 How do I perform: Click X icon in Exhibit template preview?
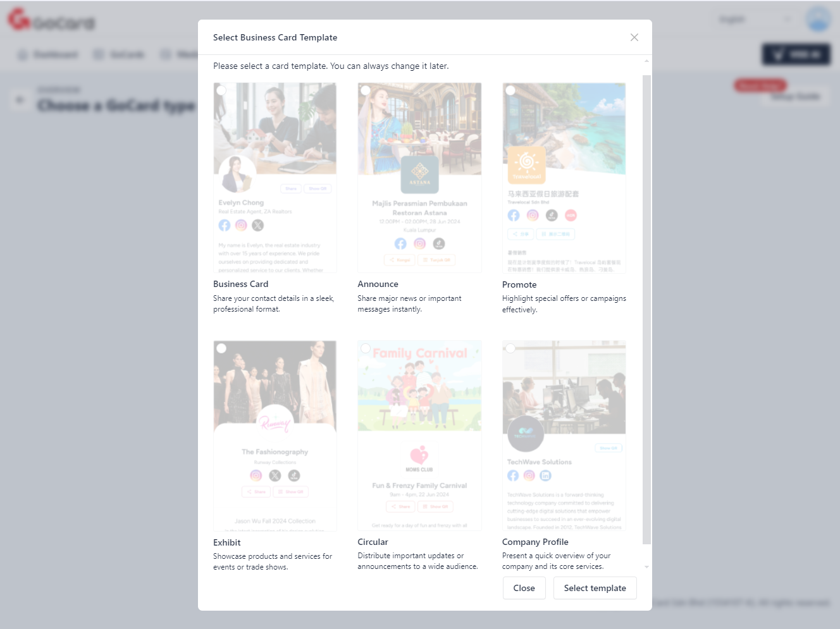pyautogui.click(x=275, y=475)
